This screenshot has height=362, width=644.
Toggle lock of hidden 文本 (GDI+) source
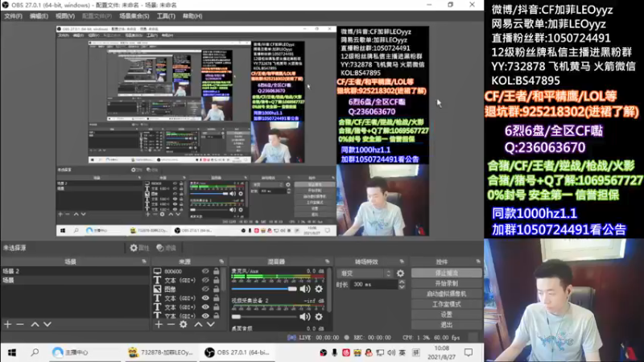pos(216,280)
